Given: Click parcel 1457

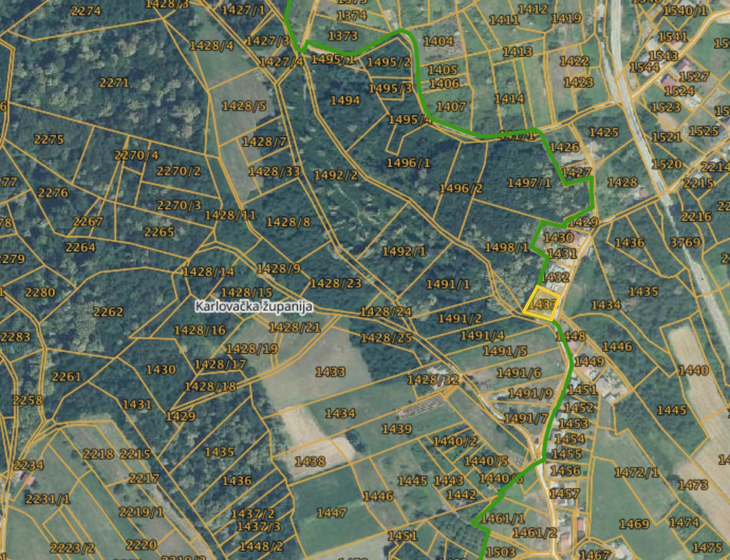Looking at the screenshot, I should [565, 493].
